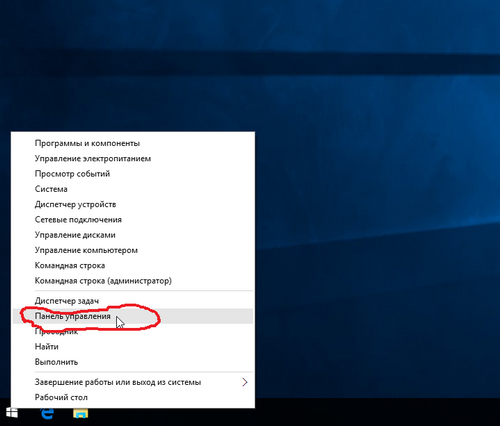Launch Командная строка
Image resolution: width=500 pixels, height=426 pixels.
[133, 266]
